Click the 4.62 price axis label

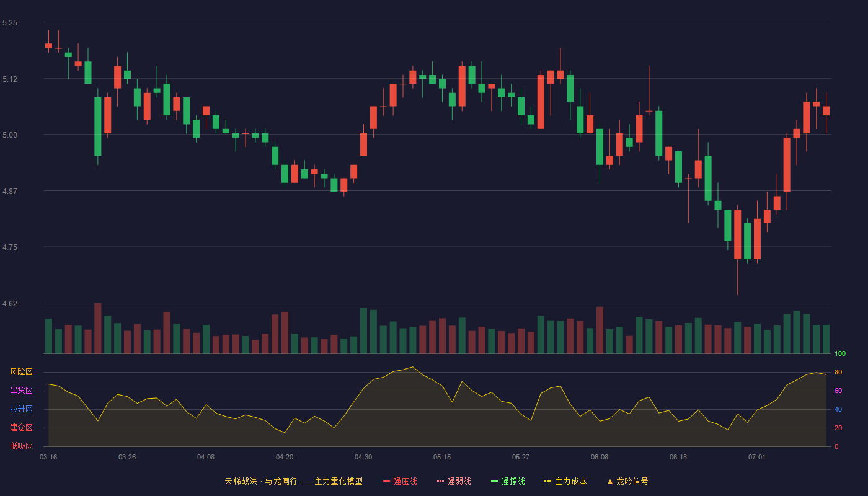pos(10,304)
